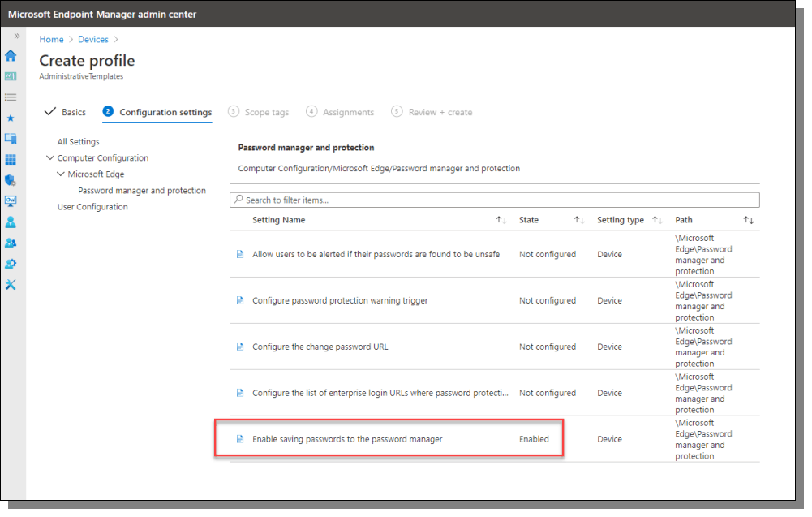The width and height of the screenshot is (812, 517).
Task: Open 'Configure password protection warning trigger' setting
Action: (x=340, y=300)
